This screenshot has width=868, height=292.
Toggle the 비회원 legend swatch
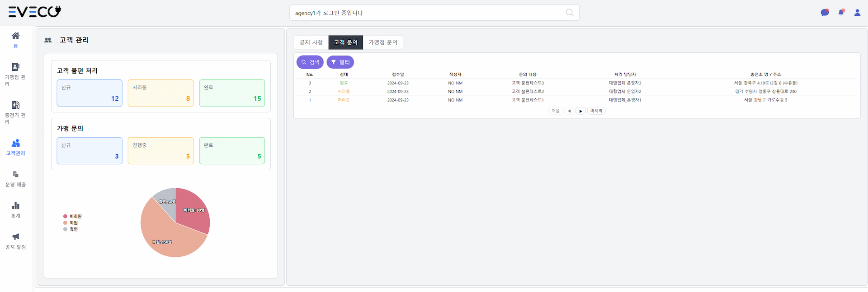[x=65, y=217]
